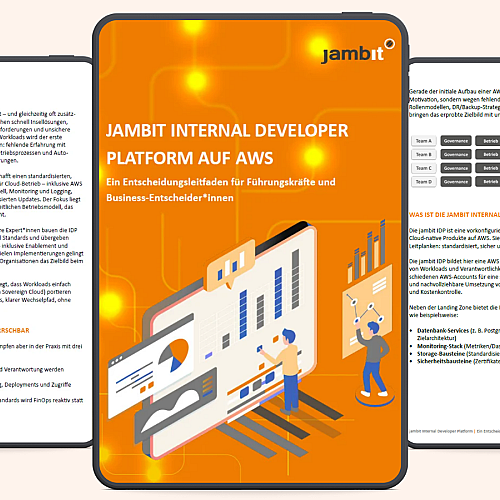Click the "Datenbank-Services" bullet on the right page
The width and height of the screenshot is (500, 500).
(x=458, y=334)
